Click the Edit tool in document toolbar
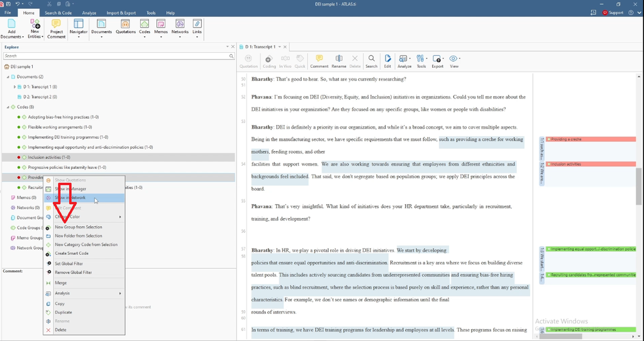 [x=387, y=62]
